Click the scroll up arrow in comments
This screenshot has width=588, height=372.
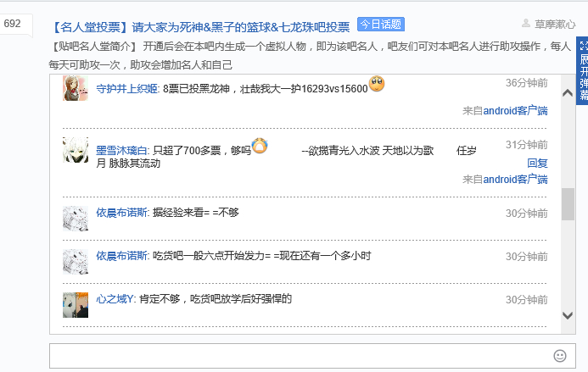coord(568,92)
